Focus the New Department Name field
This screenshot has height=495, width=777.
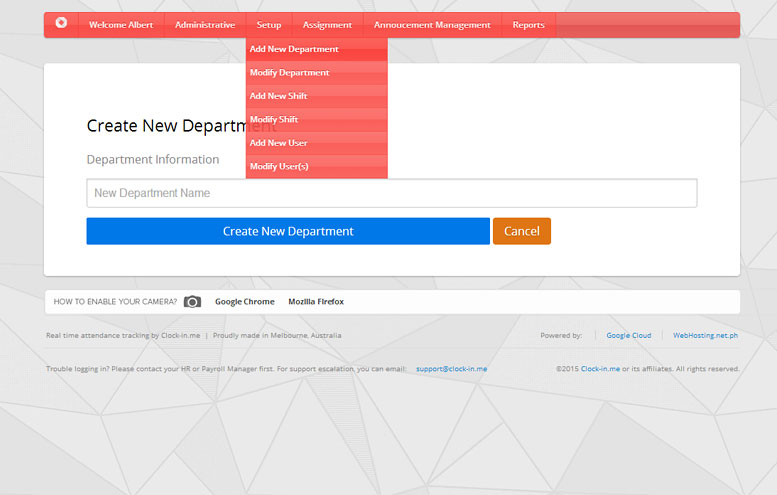[x=391, y=193]
